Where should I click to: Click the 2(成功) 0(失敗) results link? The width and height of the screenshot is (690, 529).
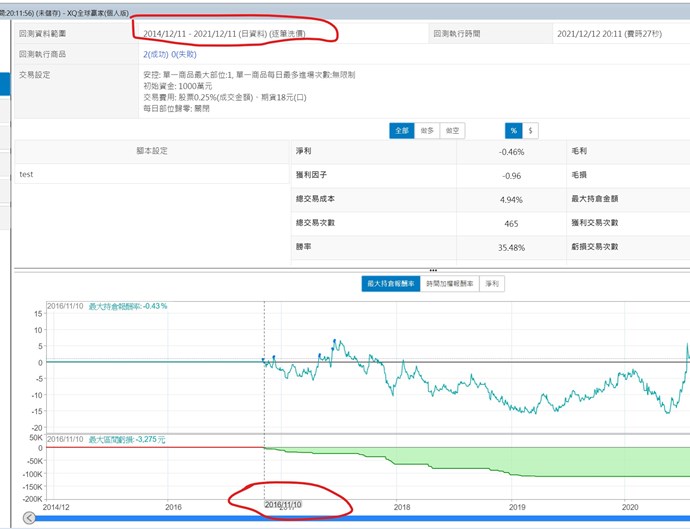(x=170, y=55)
